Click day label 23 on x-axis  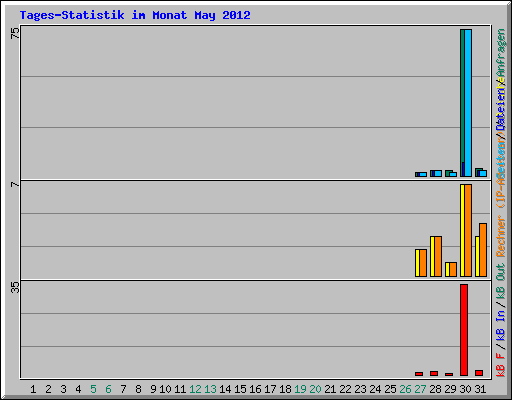click(360, 389)
